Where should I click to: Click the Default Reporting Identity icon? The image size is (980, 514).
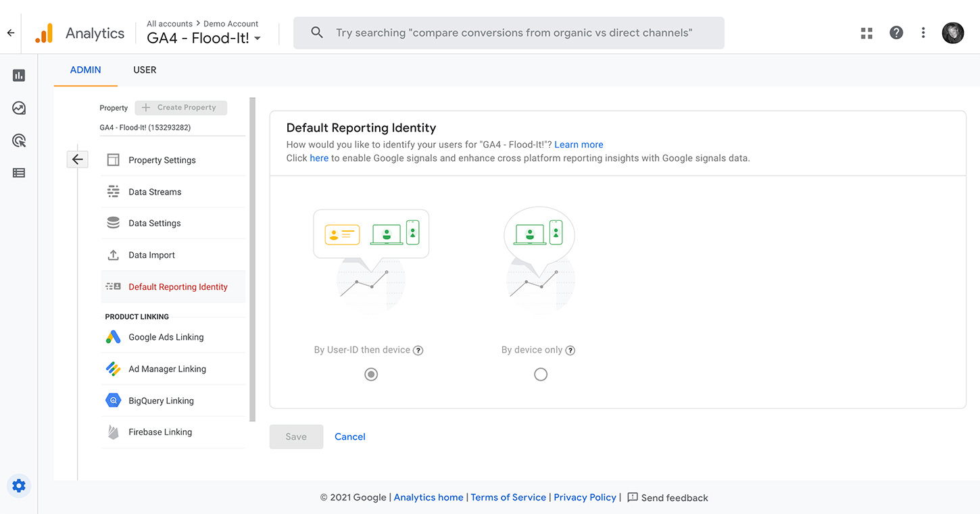click(x=114, y=286)
